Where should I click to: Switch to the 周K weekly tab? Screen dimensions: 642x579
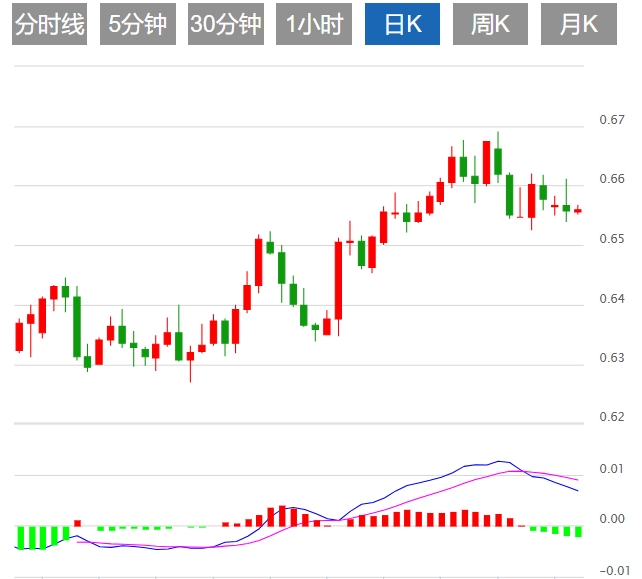pos(490,24)
